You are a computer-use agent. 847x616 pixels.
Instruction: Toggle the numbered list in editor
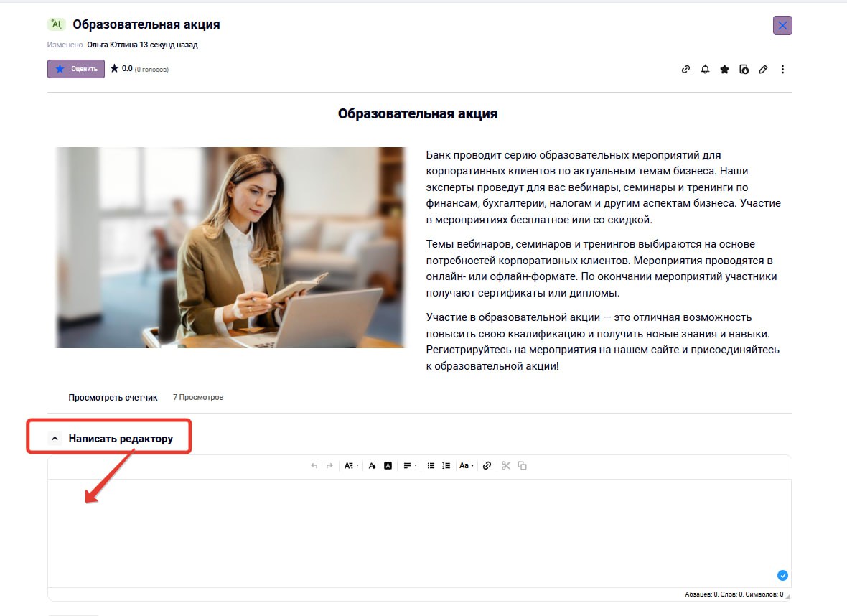pos(446,465)
